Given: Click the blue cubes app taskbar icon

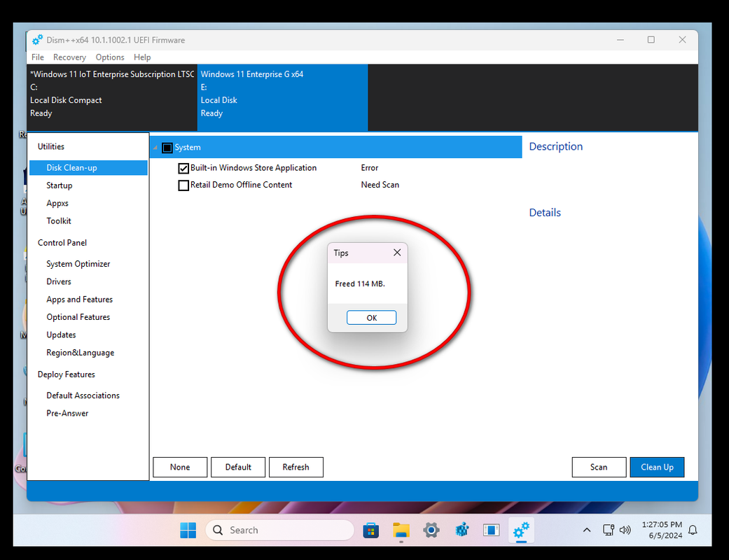Looking at the screenshot, I should click(461, 531).
